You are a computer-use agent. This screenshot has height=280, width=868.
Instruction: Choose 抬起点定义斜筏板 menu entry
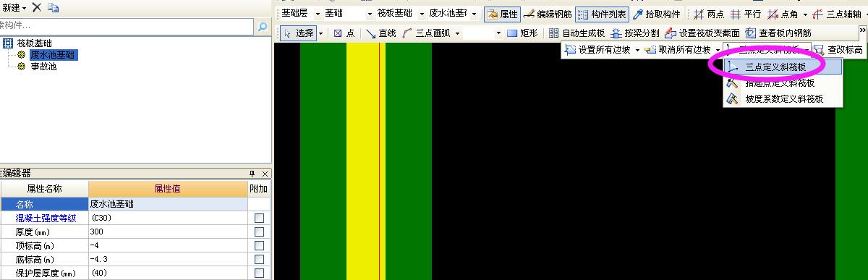pyautogui.click(x=783, y=82)
